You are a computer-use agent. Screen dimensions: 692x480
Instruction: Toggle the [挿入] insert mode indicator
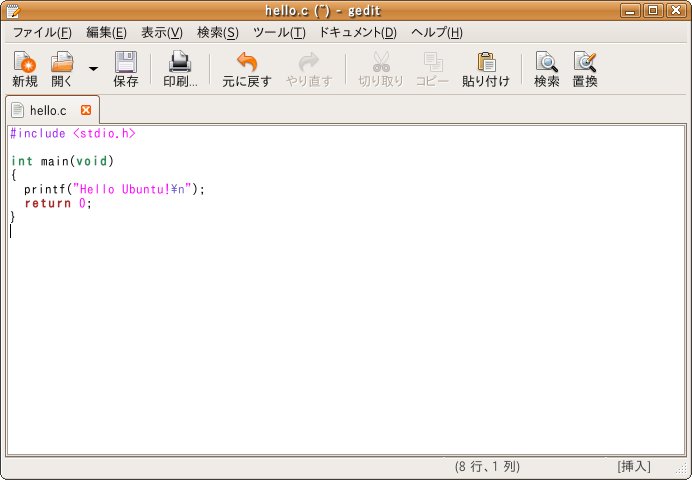[x=633, y=466]
